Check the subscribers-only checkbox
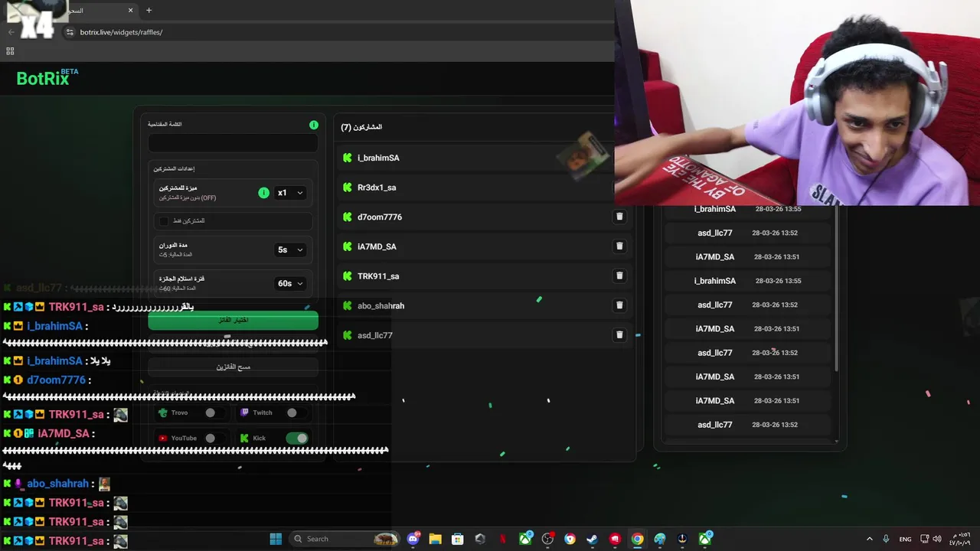This screenshot has height=551, width=980. (164, 221)
